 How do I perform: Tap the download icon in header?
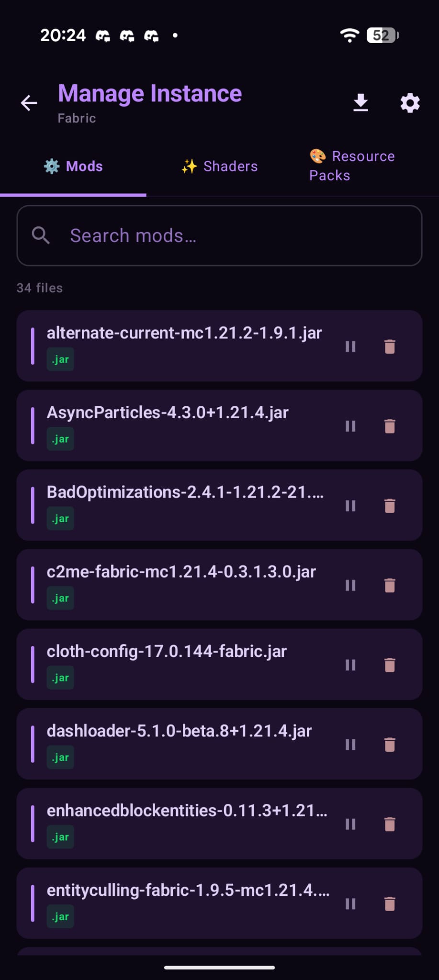pos(360,103)
